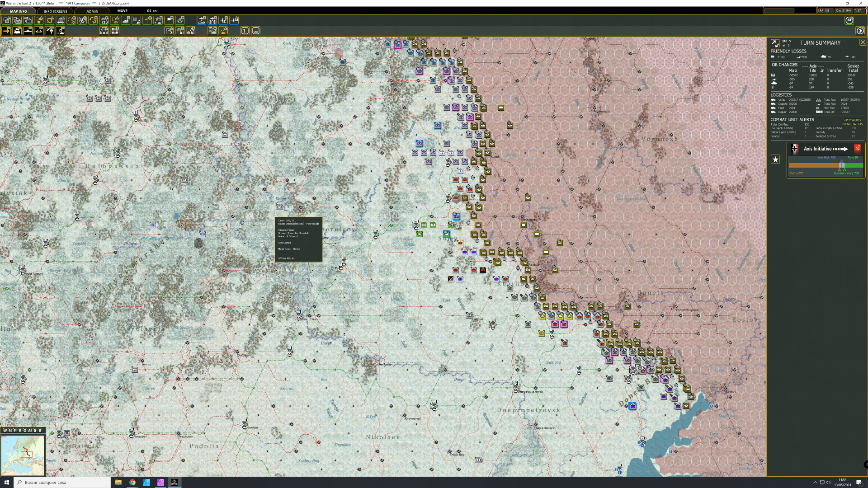
Task: Close the Turn Summary panel
Action: click(x=863, y=42)
